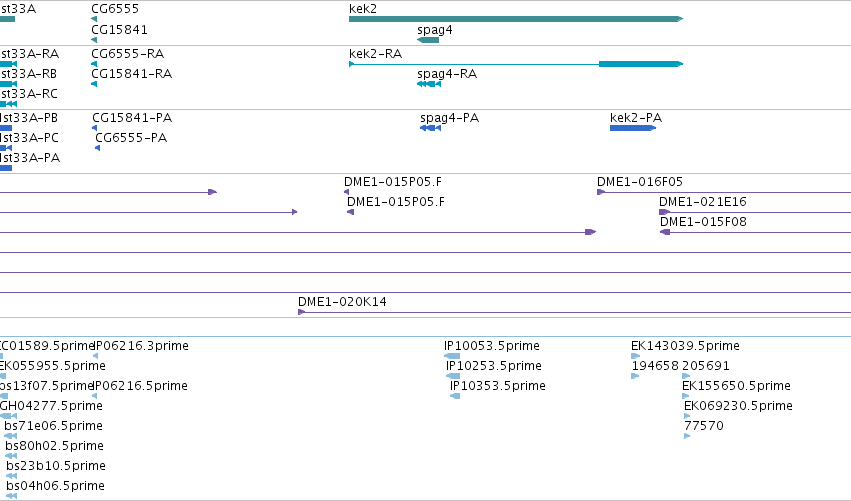Viewport: 851px width, 501px height.
Task: Select the kek2-PA protein label
Action: [x=636, y=118]
